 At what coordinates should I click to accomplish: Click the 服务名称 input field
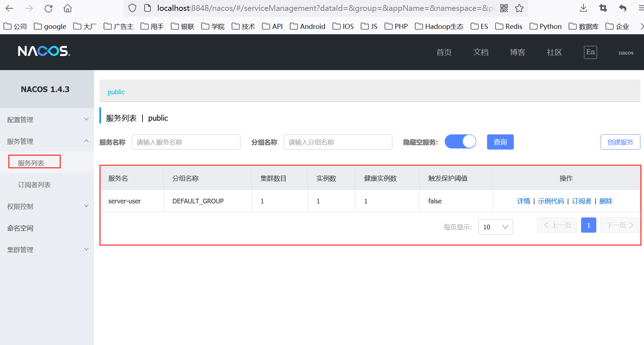click(186, 142)
